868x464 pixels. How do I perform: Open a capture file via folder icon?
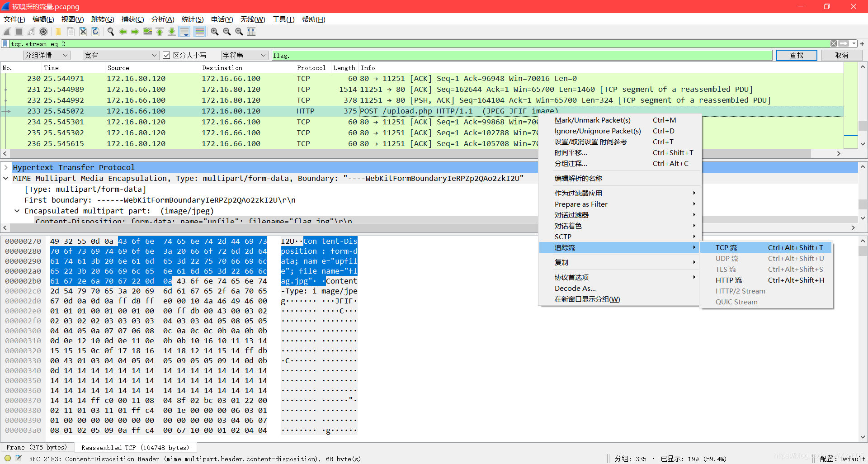point(58,32)
